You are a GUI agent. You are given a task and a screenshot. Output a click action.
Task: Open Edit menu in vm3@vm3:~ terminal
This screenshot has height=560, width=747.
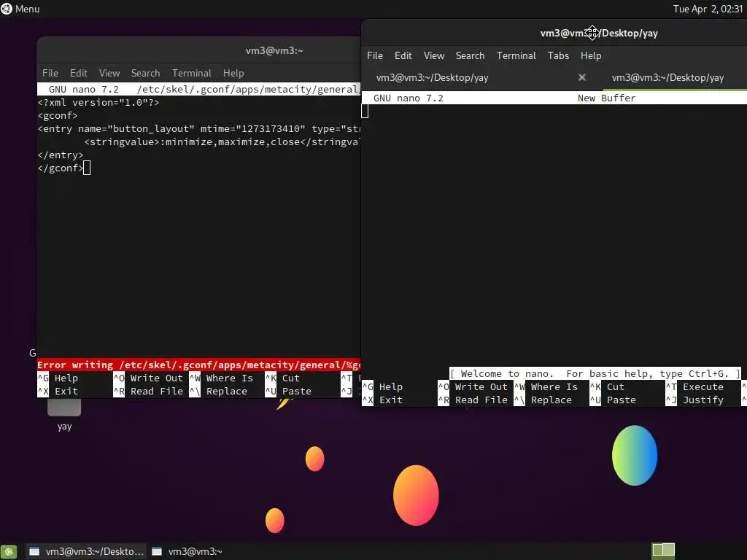point(79,73)
